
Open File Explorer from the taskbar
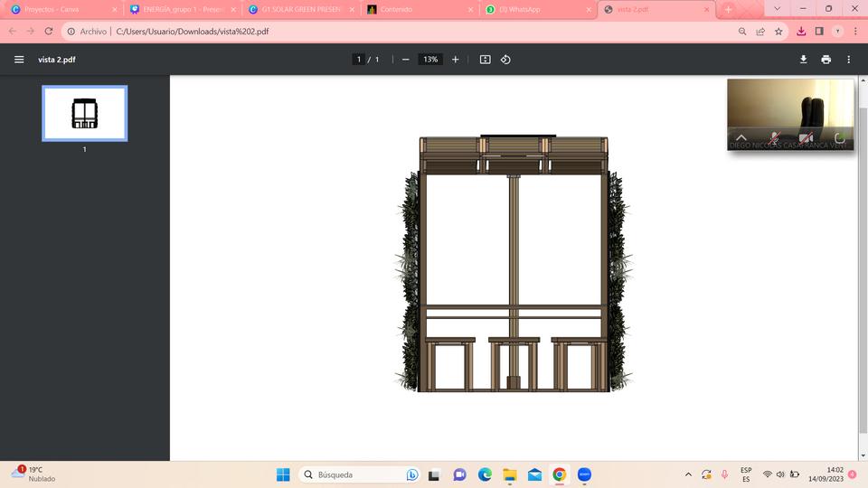509,474
